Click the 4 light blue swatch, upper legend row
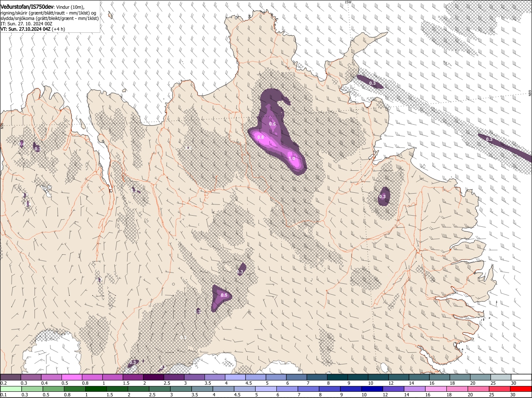Screen dimensions: 532x398 click(235, 377)
